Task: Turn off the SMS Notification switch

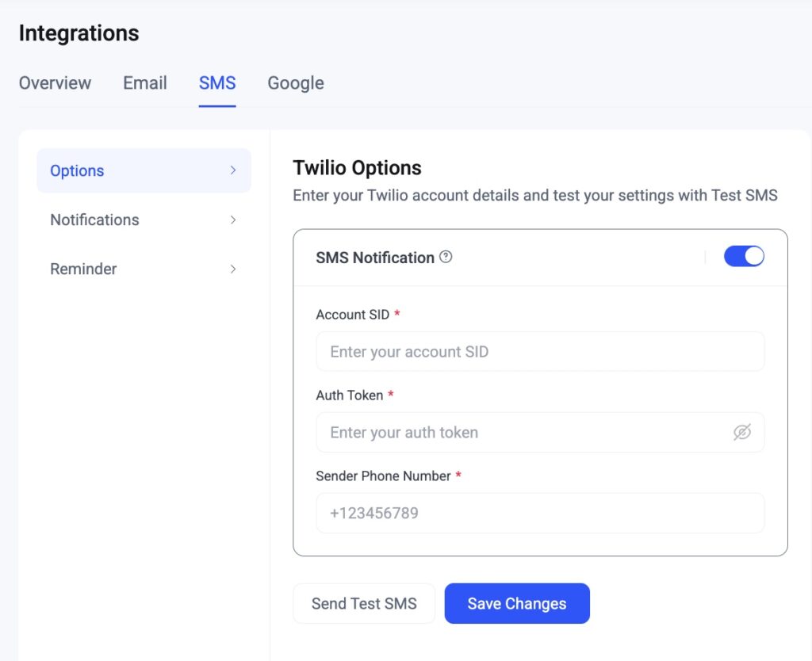Action: (x=744, y=256)
